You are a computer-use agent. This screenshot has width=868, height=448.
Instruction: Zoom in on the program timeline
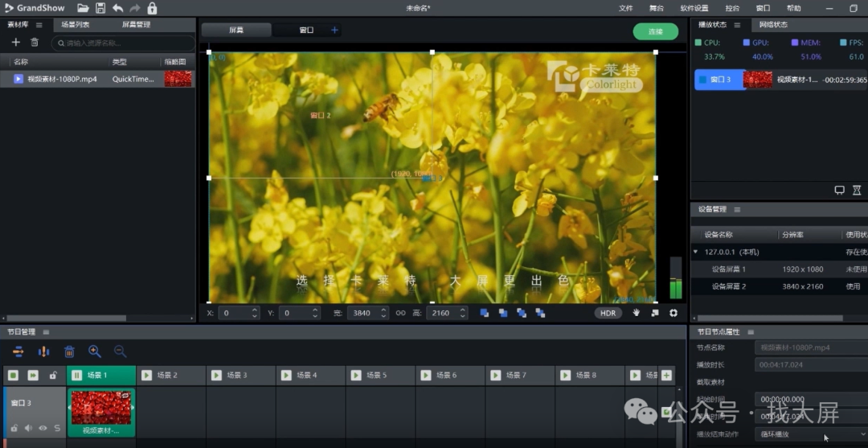(x=95, y=351)
